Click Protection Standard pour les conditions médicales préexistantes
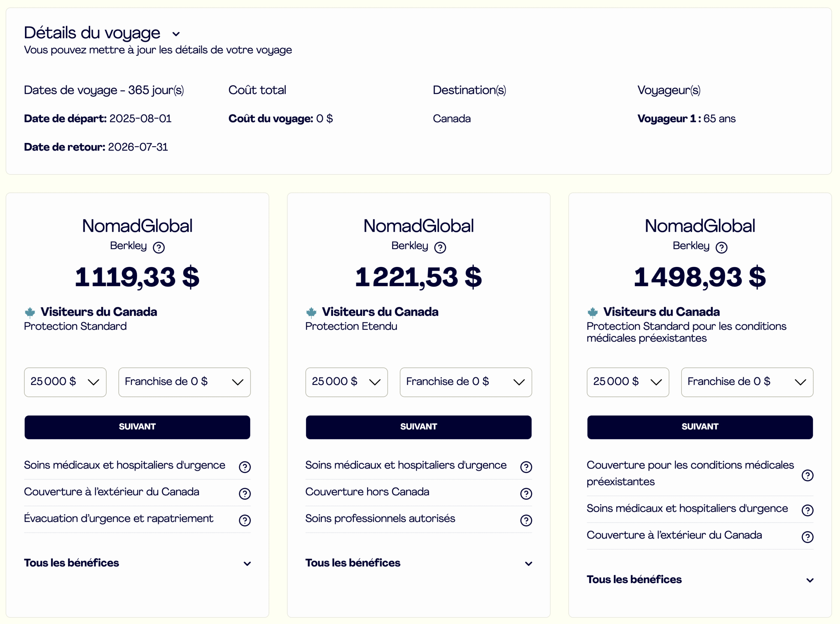 click(686, 332)
